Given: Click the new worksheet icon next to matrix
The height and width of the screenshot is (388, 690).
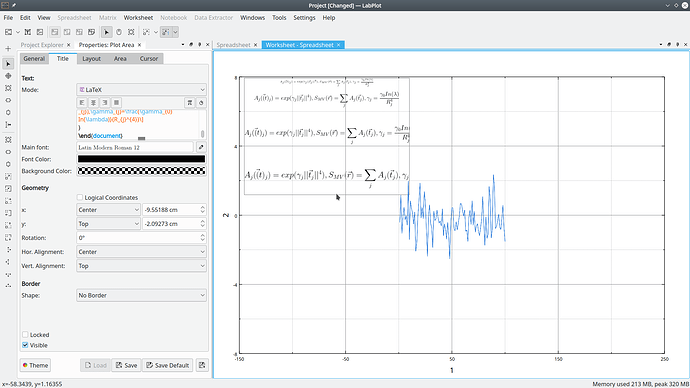Looking at the screenshot, I should [40, 32].
